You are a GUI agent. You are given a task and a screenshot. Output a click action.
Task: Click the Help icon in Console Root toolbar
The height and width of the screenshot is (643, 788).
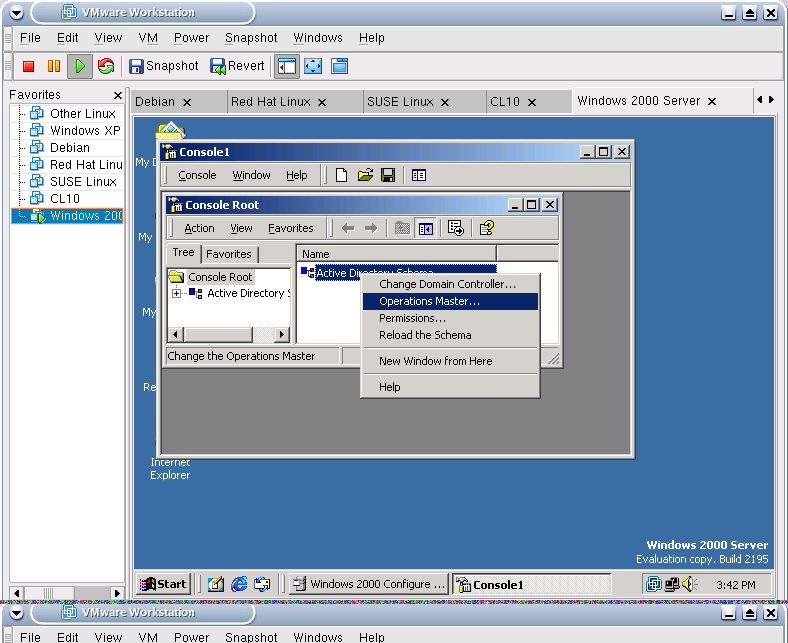[486, 229]
